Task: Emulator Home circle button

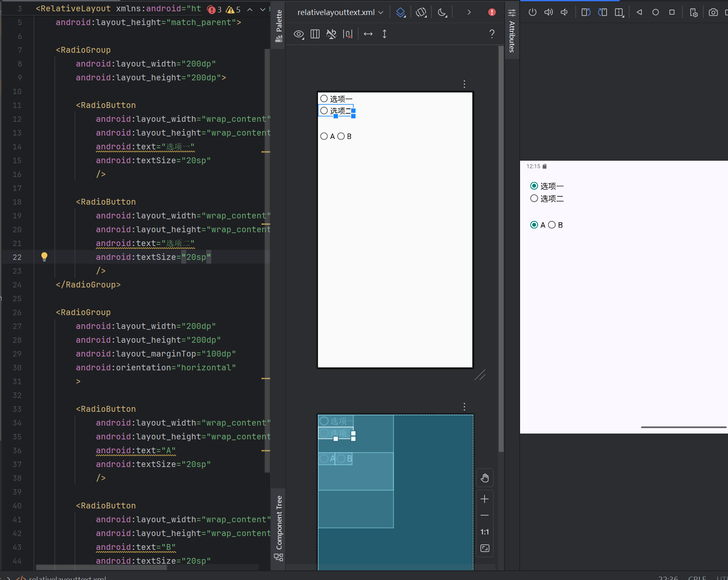Action: [x=656, y=13]
